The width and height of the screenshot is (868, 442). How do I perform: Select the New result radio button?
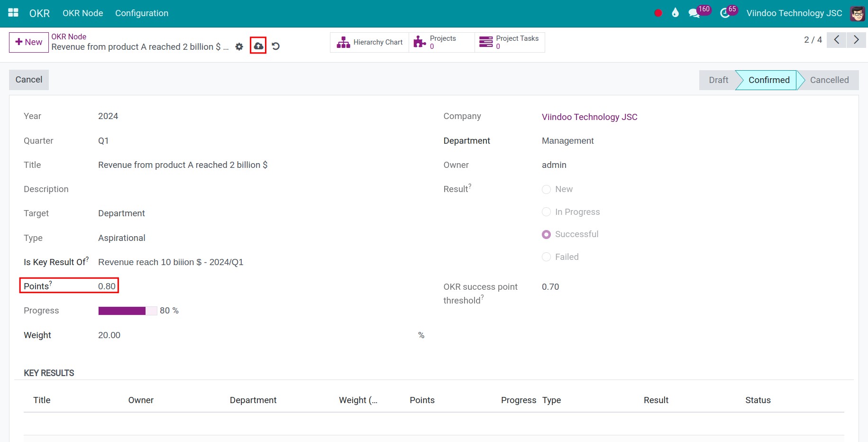click(x=547, y=190)
